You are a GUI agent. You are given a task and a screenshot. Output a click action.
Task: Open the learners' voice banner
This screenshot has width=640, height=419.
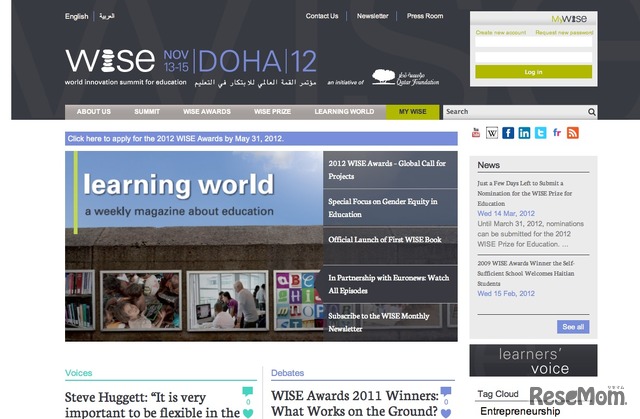click(x=533, y=360)
